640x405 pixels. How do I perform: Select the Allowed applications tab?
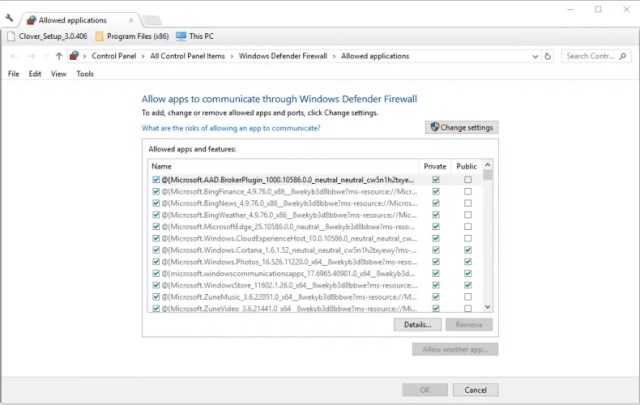[80, 20]
